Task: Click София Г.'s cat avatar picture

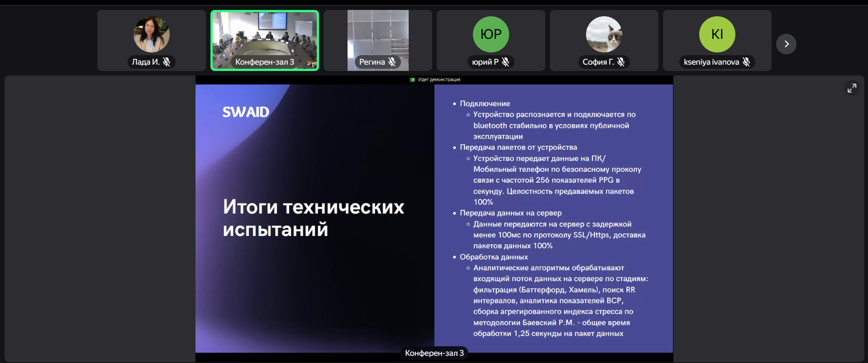Action: (604, 34)
